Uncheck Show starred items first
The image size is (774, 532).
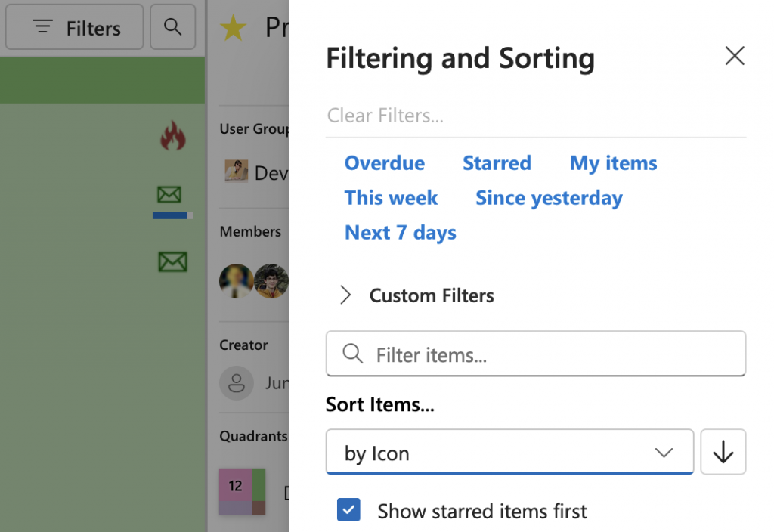point(348,510)
